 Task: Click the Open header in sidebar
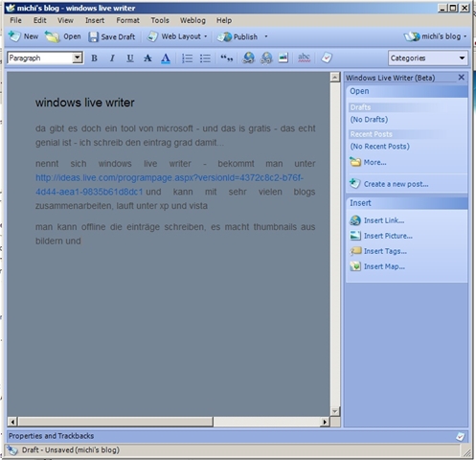point(407,91)
